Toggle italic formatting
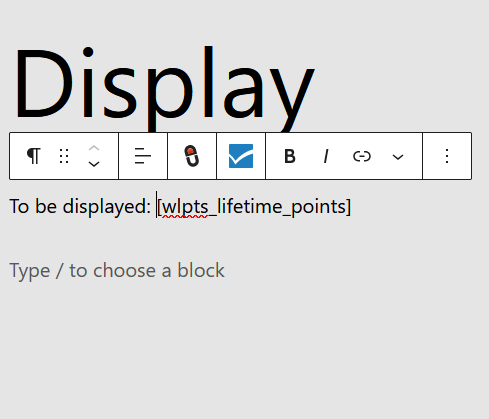The image size is (489, 419). click(326, 156)
